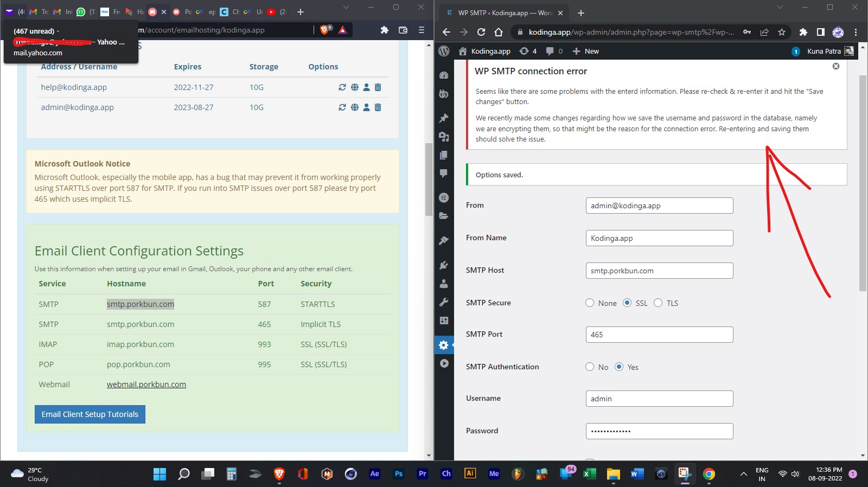Open Chrome three-dot menu

(x=856, y=32)
